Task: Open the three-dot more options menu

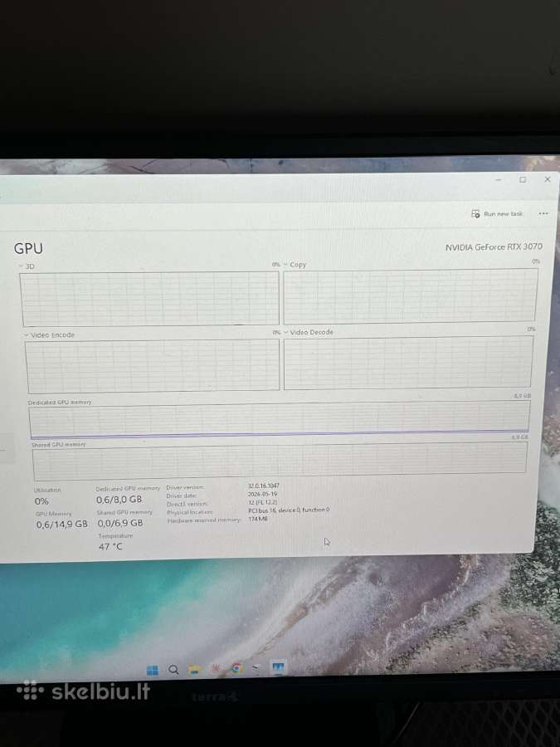Action: [x=543, y=214]
